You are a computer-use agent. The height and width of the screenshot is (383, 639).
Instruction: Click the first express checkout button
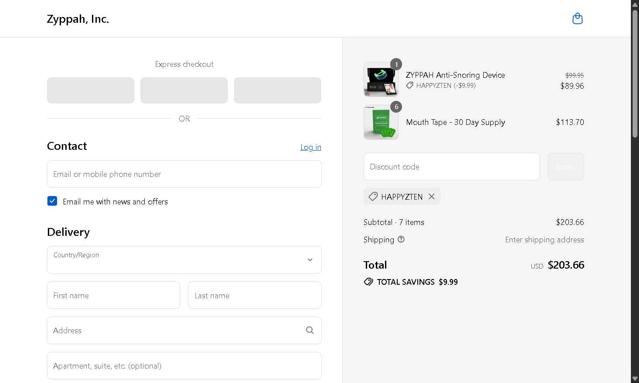click(x=90, y=90)
